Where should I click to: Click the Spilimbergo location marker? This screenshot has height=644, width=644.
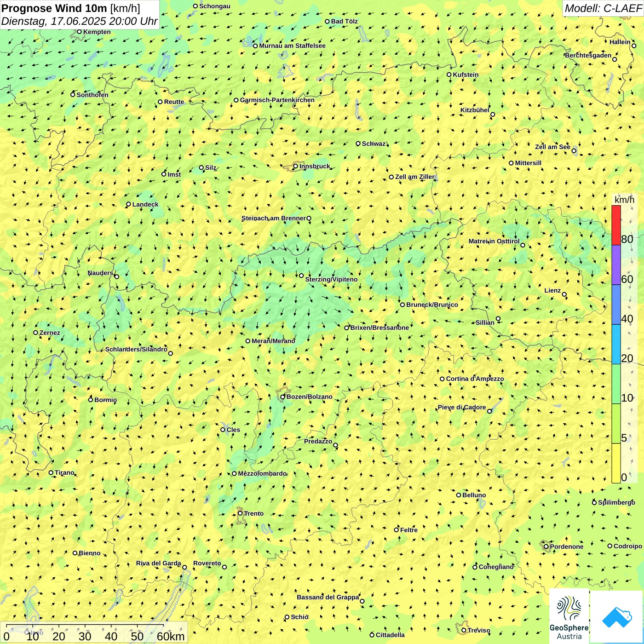(x=594, y=502)
